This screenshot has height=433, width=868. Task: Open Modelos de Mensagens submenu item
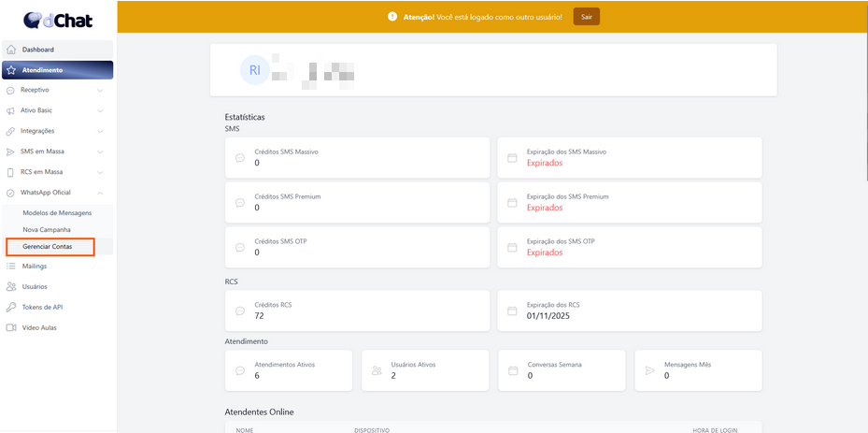57,213
